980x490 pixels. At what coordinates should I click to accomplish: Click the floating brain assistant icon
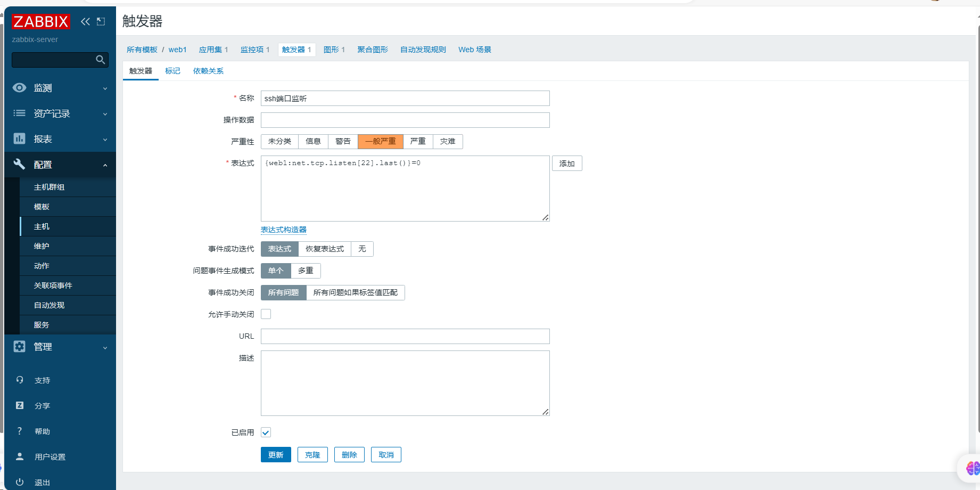(x=972, y=468)
